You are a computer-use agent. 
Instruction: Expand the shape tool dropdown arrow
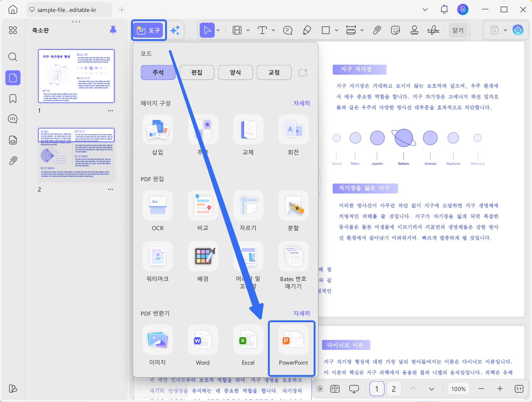tap(336, 30)
